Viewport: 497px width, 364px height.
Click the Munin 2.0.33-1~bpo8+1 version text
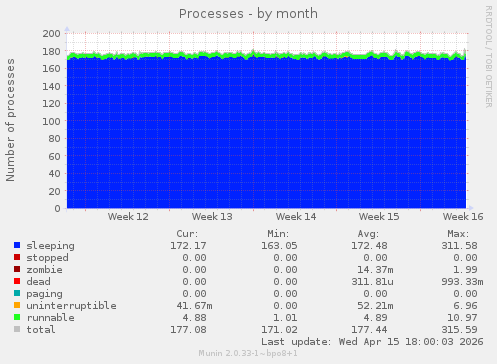pyautogui.click(x=248, y=353)
